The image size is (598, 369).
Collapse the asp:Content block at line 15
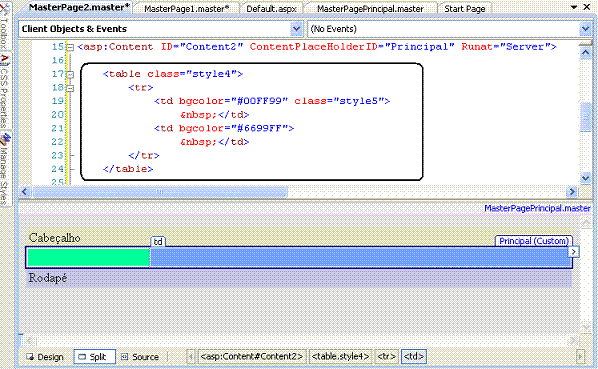coord(70,48)
